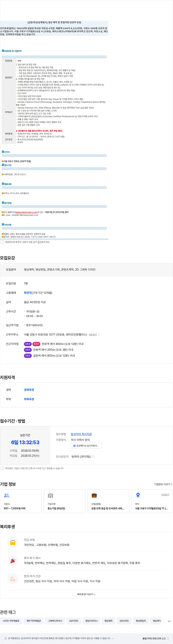Select the 제약 직무채용관 tag
Viewport: 173px width, 644px height.
pyautogui.click(x=34, y=621)
